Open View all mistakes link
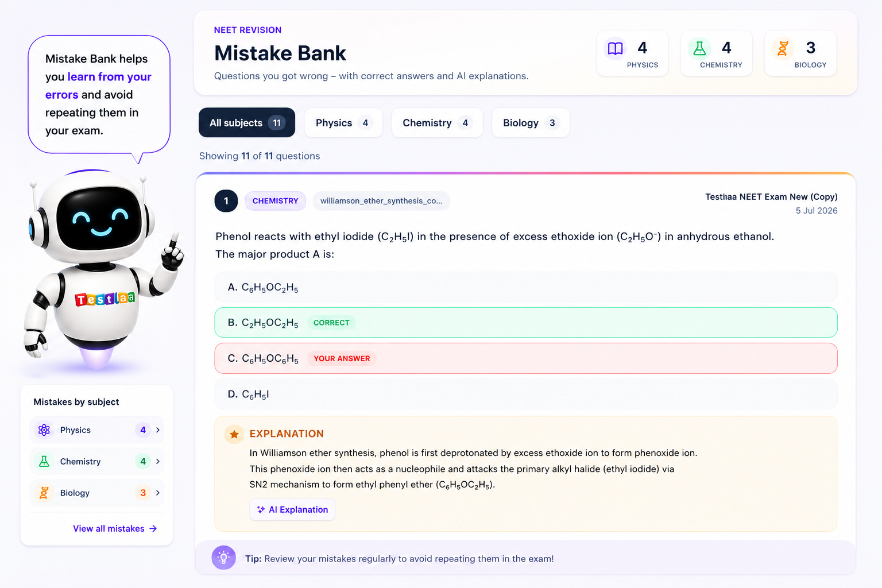 115,529
